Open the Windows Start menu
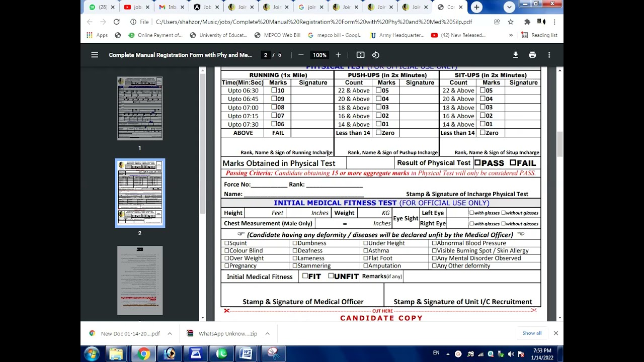 pos(91,354)
